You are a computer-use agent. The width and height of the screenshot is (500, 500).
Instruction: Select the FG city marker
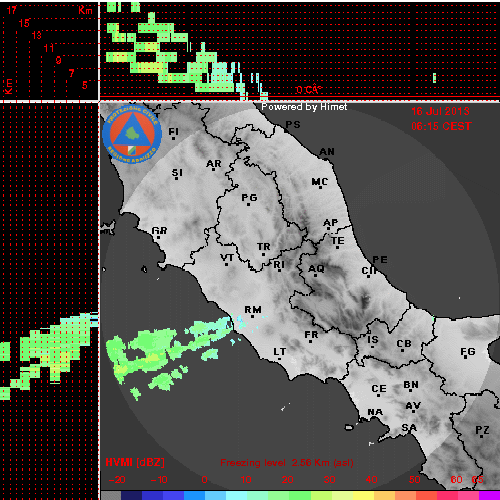[x=466, y=358]
